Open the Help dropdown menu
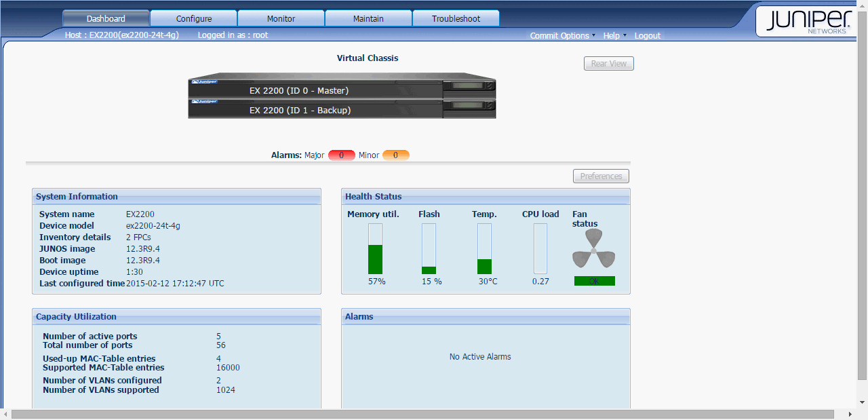Viewport: 868px width, 420px height. [x=614, y=36]
